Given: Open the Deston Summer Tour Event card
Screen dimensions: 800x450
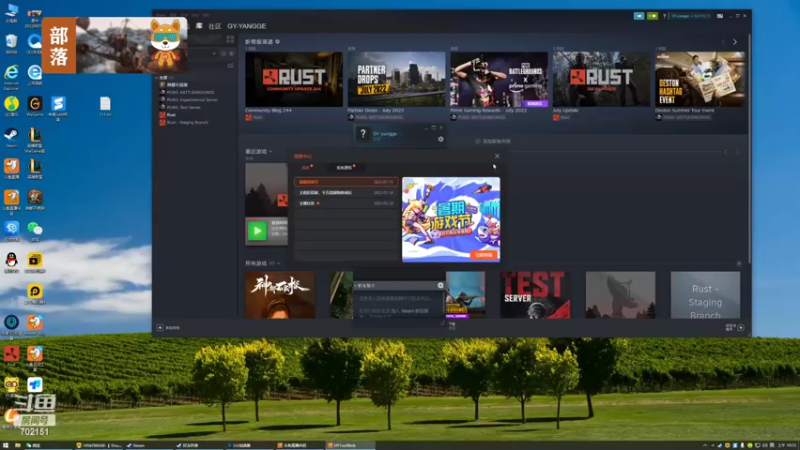Looking at the screenshot, I should tap(700, 80).
